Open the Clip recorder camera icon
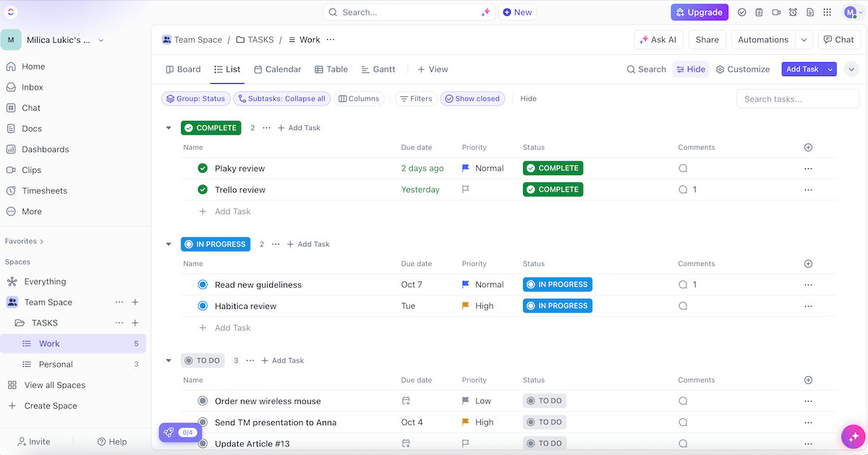This screenshot has height=455, width=868. 777,12
